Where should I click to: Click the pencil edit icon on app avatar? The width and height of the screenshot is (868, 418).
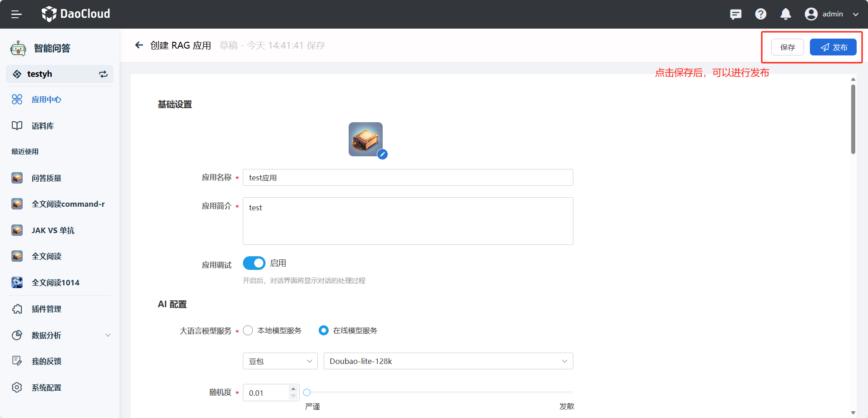(382, 154)
